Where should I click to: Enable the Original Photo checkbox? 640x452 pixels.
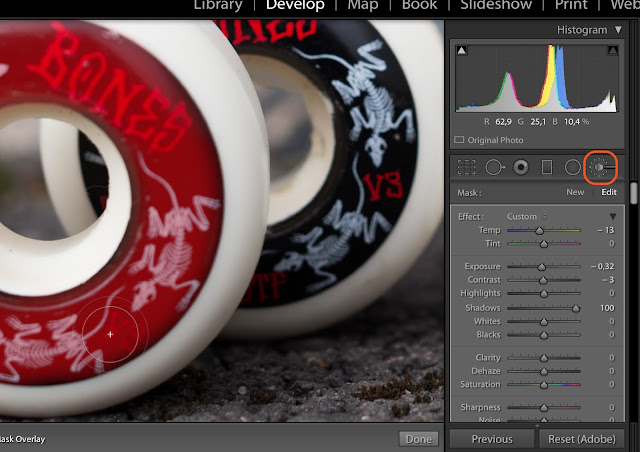point(459,140)
